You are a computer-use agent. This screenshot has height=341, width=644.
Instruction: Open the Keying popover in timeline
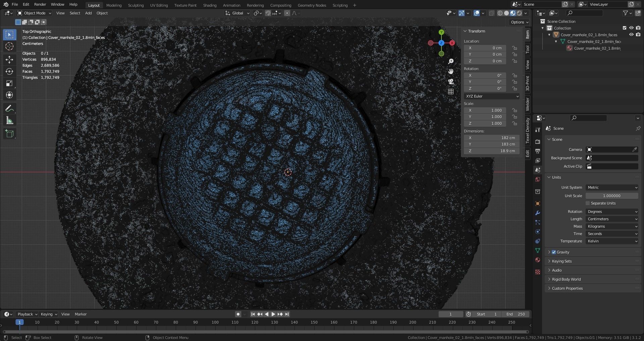click(49, 314)
